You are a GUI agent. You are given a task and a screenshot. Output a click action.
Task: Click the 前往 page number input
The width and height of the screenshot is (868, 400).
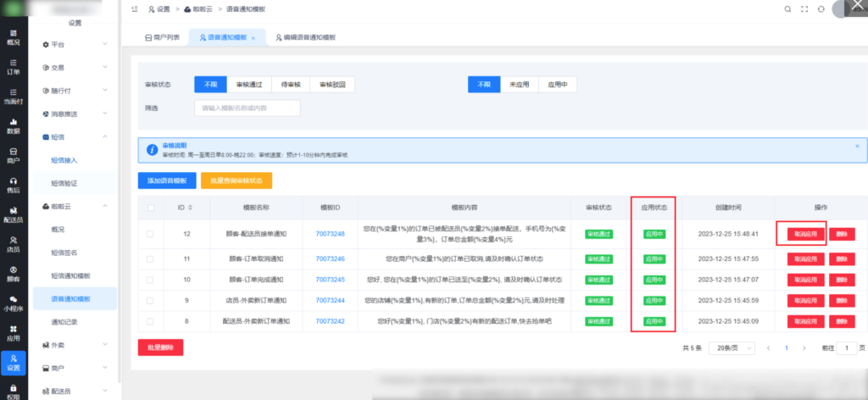coord(847,348)
